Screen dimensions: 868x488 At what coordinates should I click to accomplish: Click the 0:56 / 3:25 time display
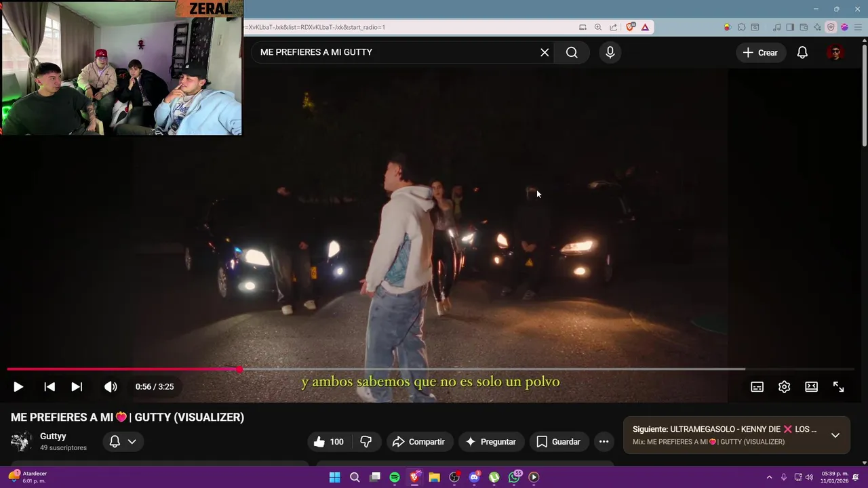pos(155,386)
